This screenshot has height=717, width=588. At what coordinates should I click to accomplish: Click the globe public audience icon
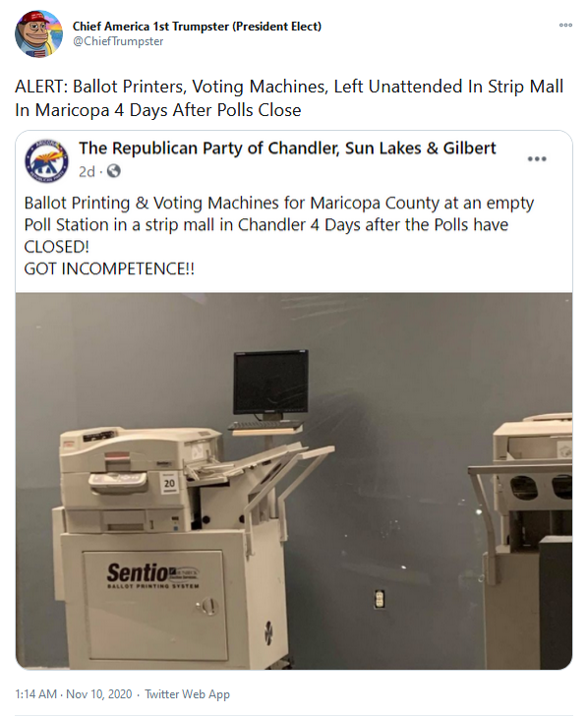click(x=113, y=171)
